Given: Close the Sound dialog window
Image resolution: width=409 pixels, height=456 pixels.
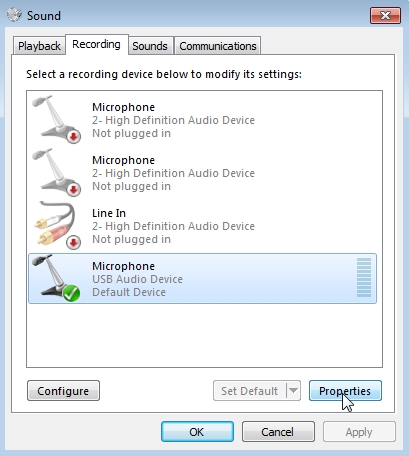Looking at the screenshot, I should [385, 15].
